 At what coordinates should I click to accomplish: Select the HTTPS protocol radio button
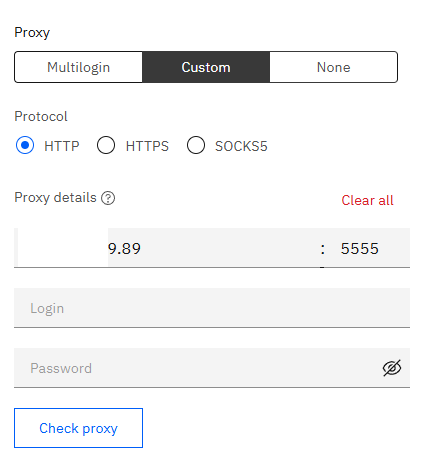(x=106, y=145)
